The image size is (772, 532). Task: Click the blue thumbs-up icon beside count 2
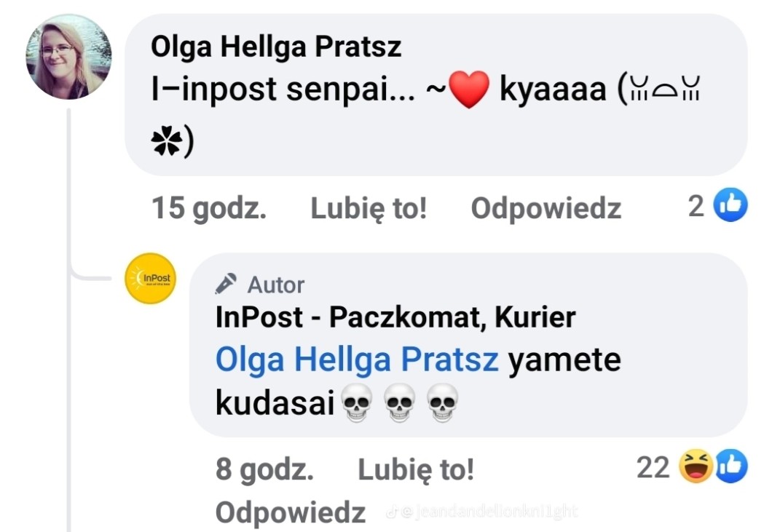point(730,207)
